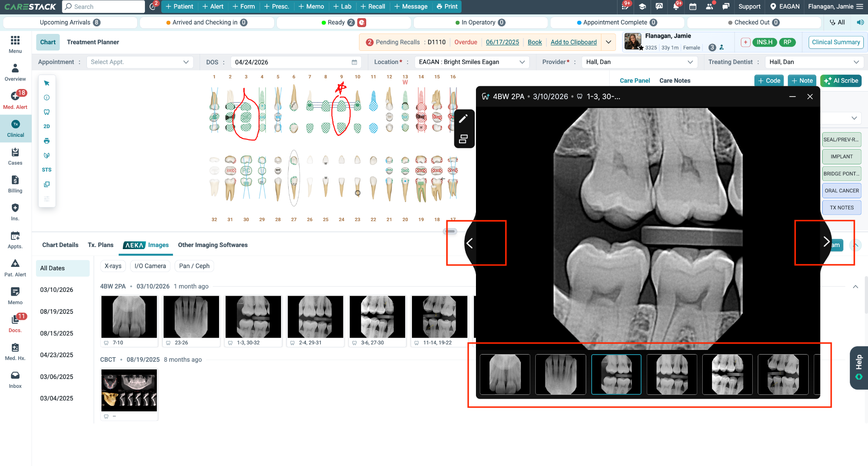Open the Location dropdown
868x466 pixels.
(x=472, y=62)
